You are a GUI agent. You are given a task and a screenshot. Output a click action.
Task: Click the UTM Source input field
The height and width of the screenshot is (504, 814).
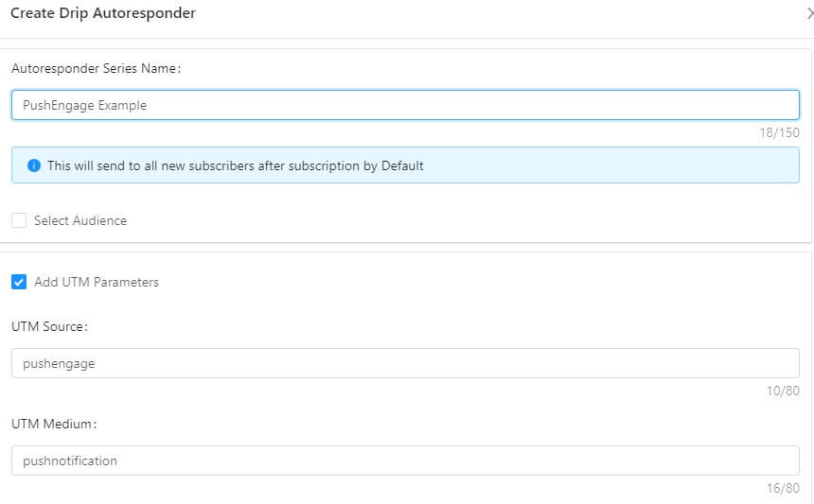click(405, 363)
